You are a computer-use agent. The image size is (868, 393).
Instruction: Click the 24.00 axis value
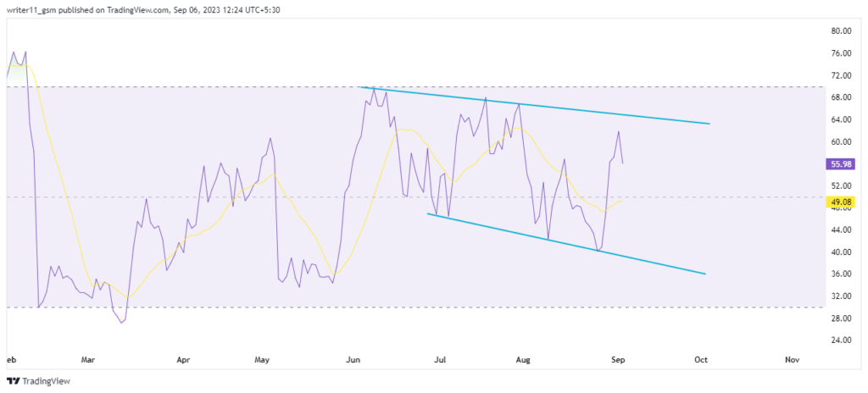point(840,340)
